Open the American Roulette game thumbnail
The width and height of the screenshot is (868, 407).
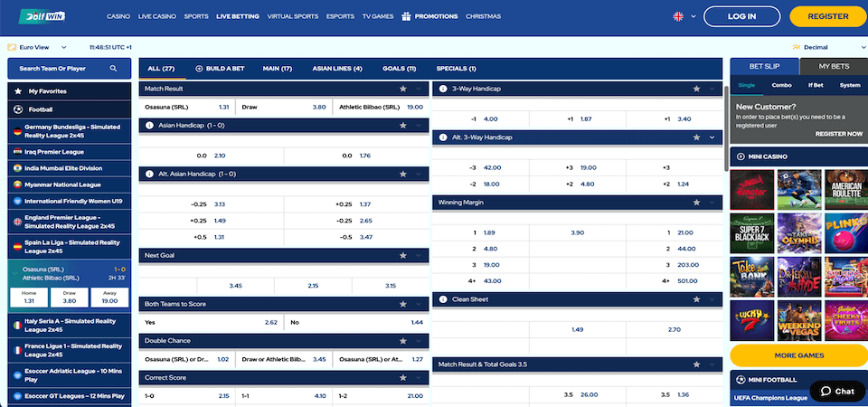click(846, 190)
